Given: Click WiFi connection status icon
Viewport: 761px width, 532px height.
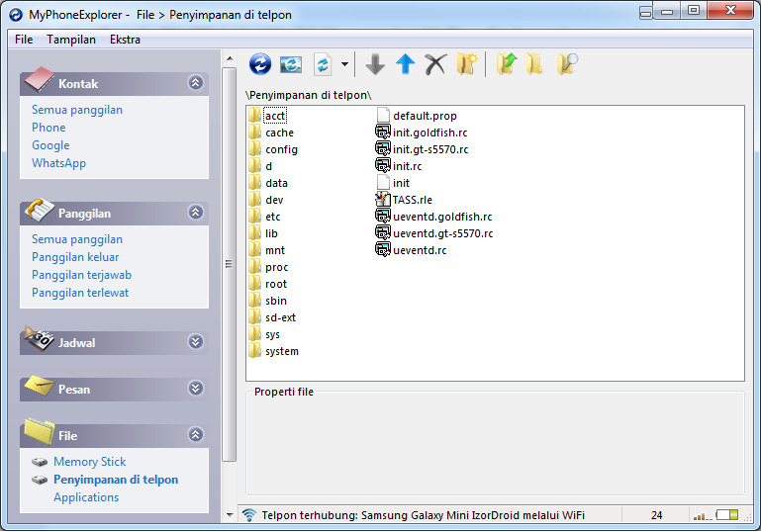Looking at the screenshot, I should (249, 515).
